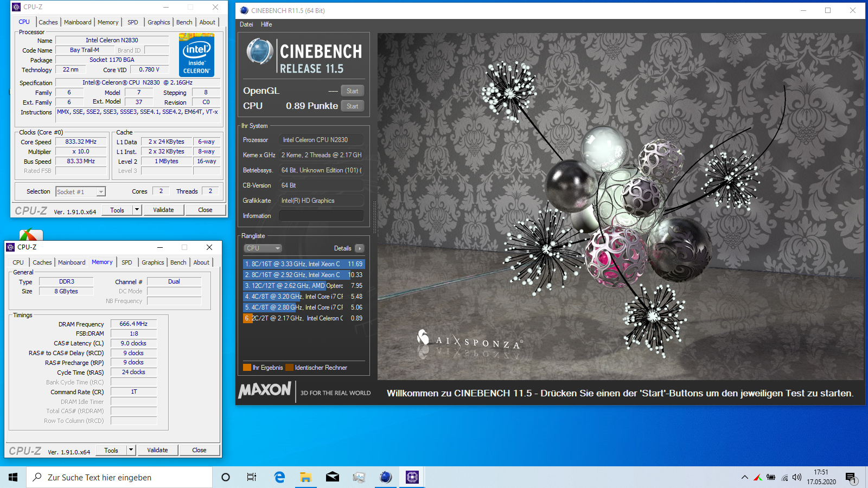Open Hilfe menu in Cinebench
This screenshot has width=868, height=488.
266,24
